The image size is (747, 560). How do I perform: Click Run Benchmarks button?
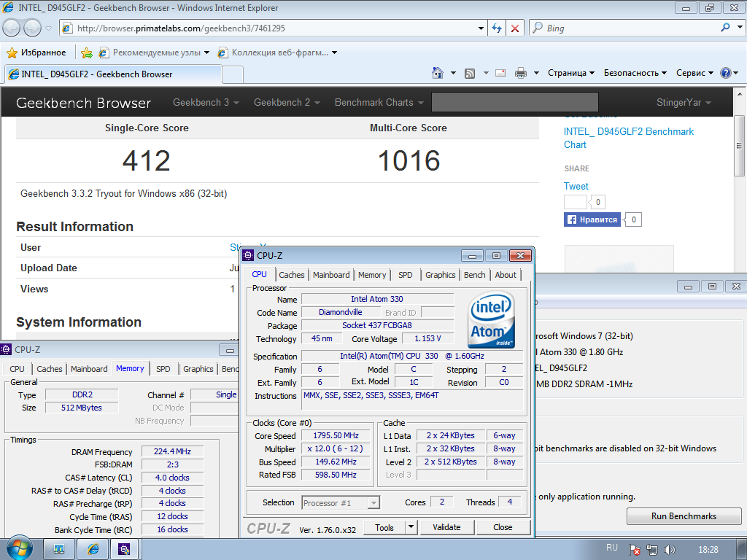point(684,516)
